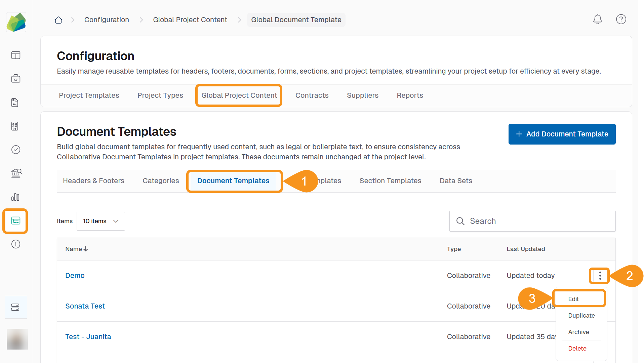Screen dimensions: 644x363
Task: Open the three-dot menu for Demo
Action: click(x=600, y=276)
